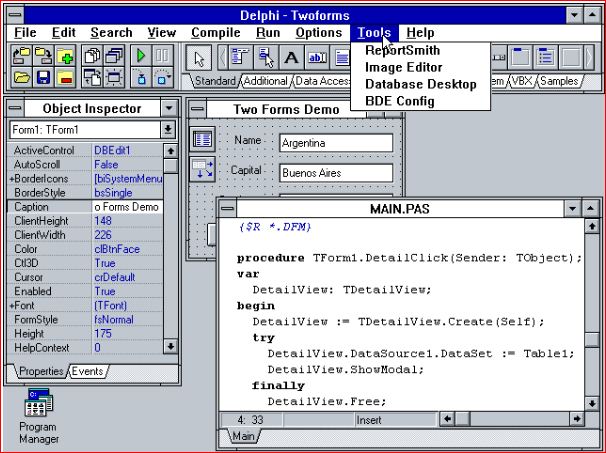The height and width of the screenshot is (453, 606).
Task: Select the arrow pointer tool in component palette
Action: point(199,57)
